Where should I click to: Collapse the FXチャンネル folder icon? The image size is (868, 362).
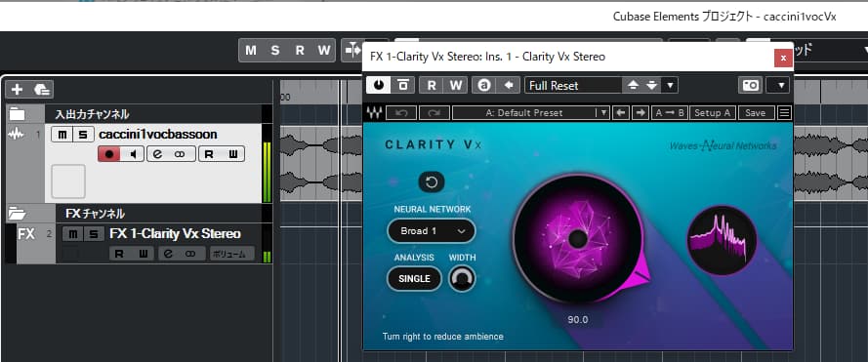point(18,213)
